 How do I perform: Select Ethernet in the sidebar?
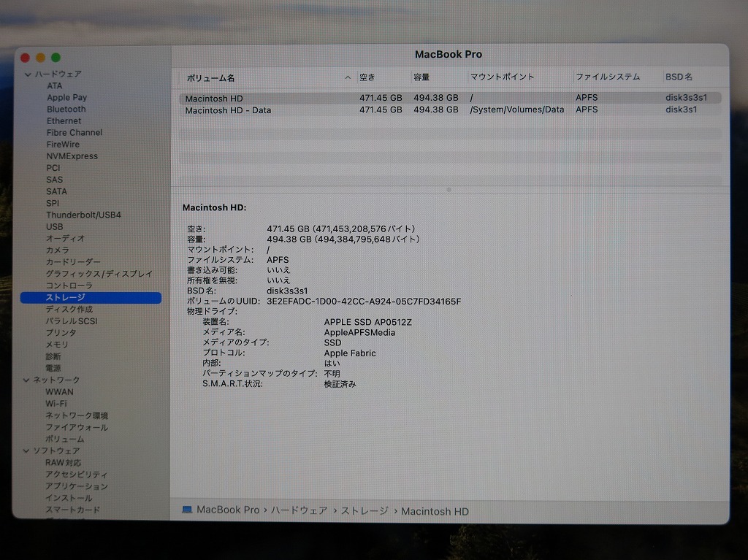(x=64, y=121)
